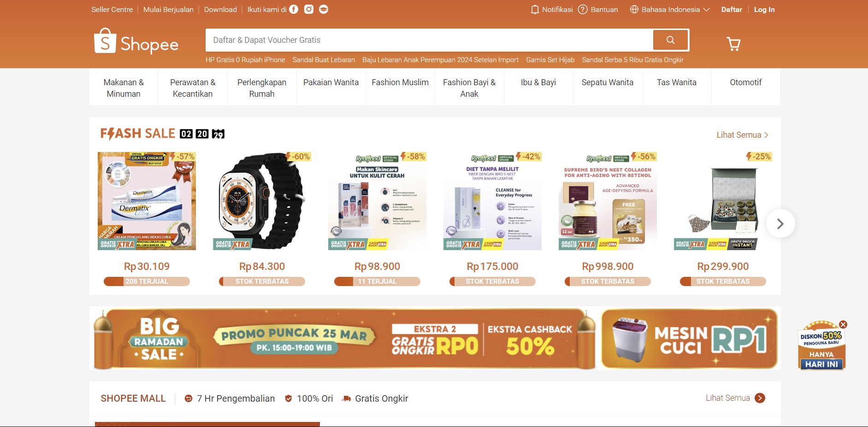Click the Shopee logo

[136, 41]
